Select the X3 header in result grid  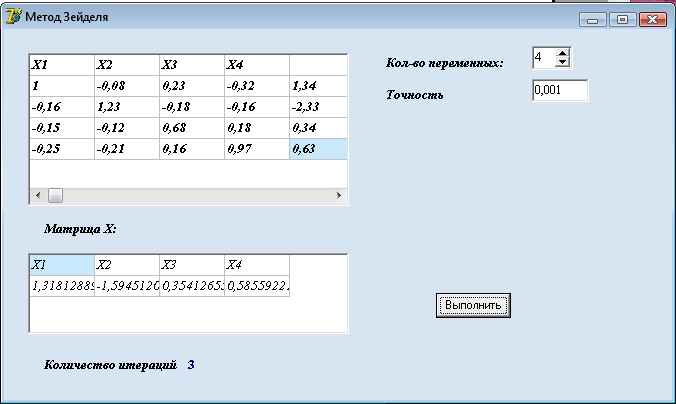192,265
